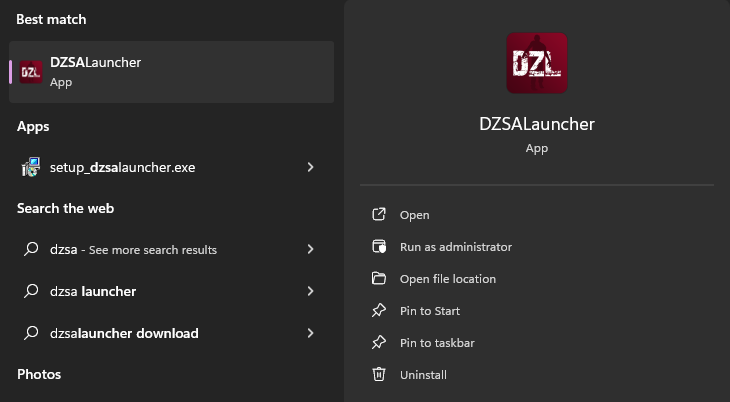Click the Uninstall trash can icon

pos(379,375)
